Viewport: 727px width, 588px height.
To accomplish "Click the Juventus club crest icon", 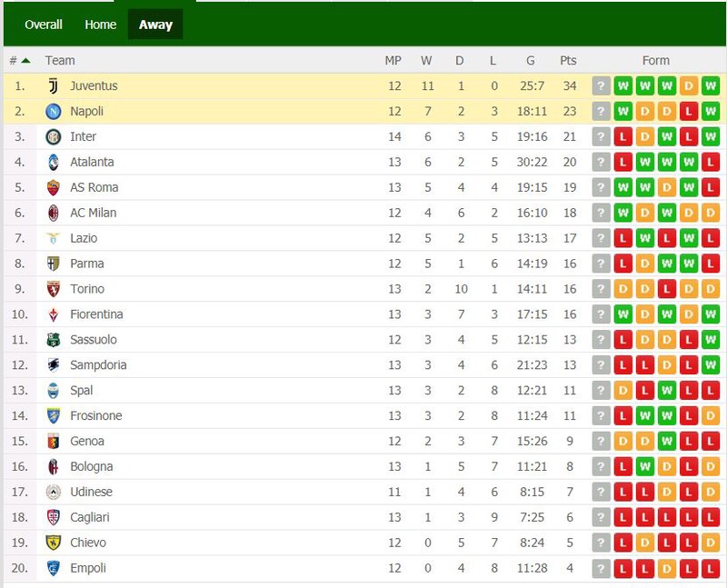I will (54, 86).
